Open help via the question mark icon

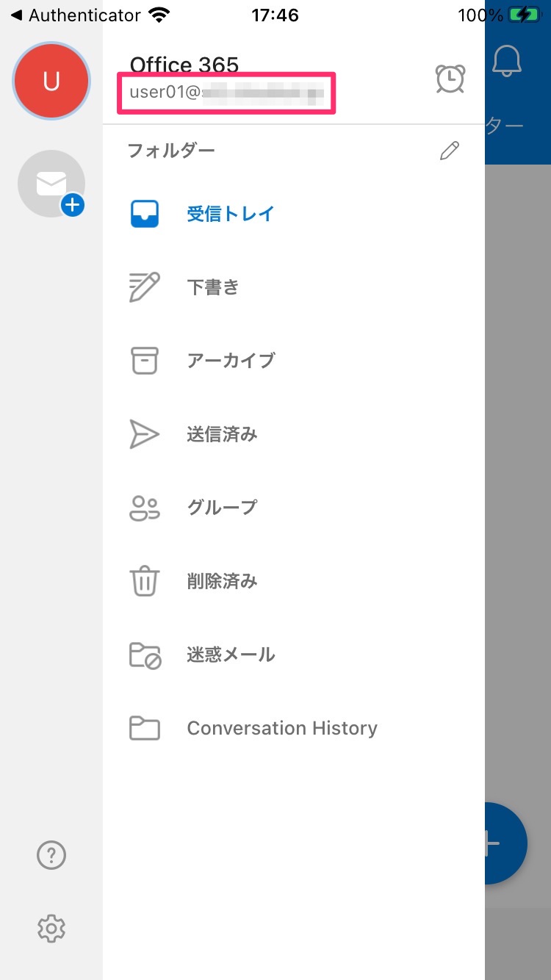(51, 855)
